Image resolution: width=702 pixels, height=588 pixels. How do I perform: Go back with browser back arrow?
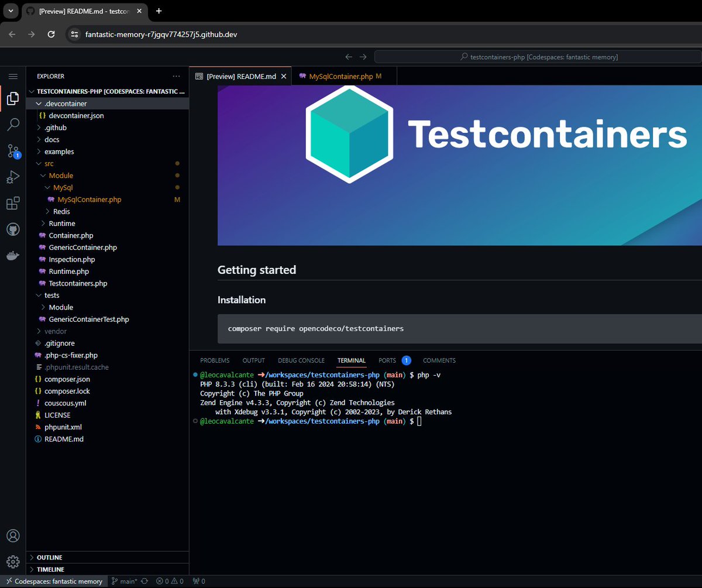pyautogui.click(x=12, y=35)
